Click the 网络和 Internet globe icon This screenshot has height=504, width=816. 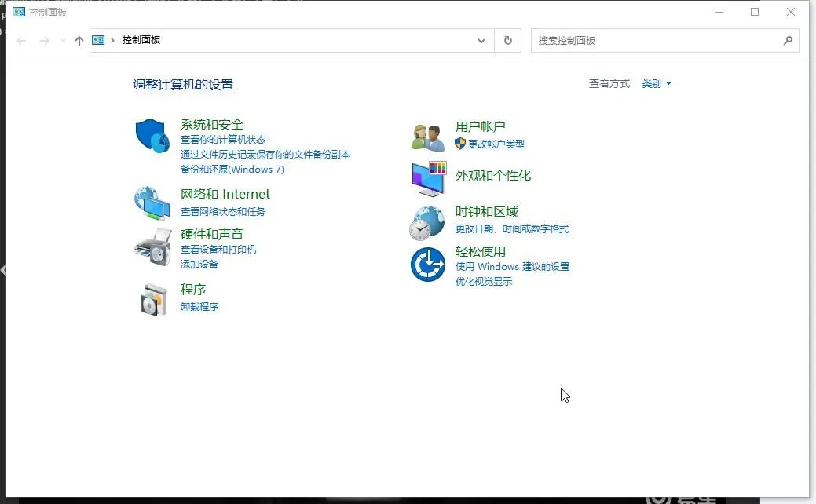coord(152,203)
